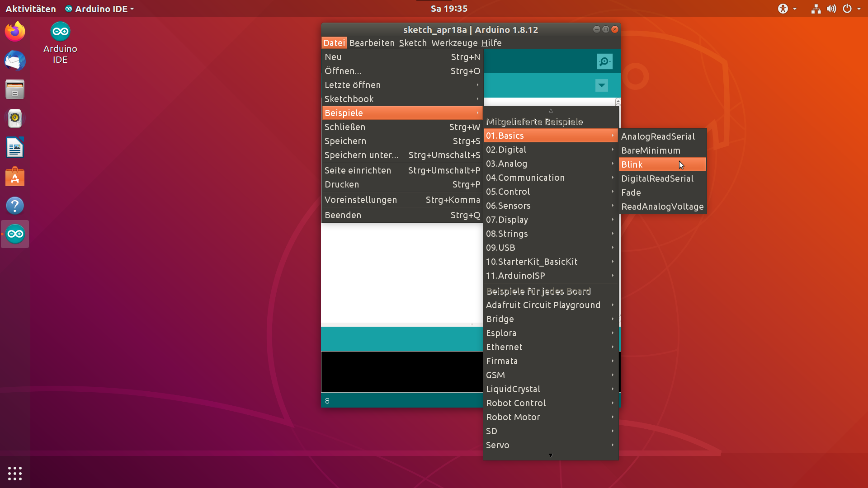Open the Files manager in dock
Image resolution: width=868 pixels, height=488 pixels.
pyautogui.click(x=15, y=89)
